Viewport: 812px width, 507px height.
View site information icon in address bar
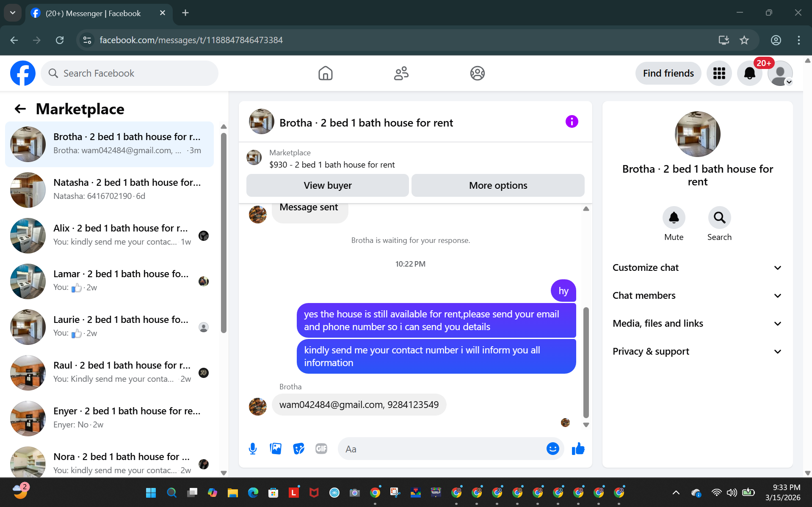coord(87,40)
